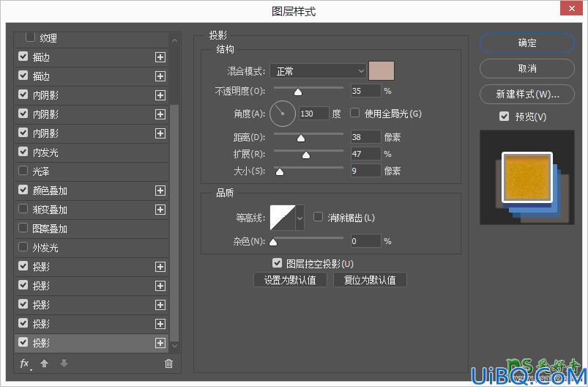The image size is (588, 387).
Task: Click the 确定 button
Action: click(x=527, y=43)
